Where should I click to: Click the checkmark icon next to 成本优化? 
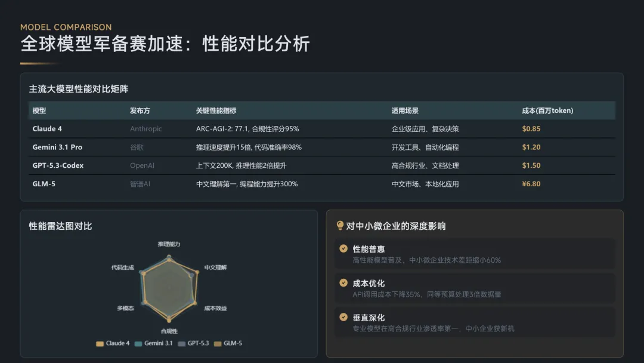pos(343,283)
